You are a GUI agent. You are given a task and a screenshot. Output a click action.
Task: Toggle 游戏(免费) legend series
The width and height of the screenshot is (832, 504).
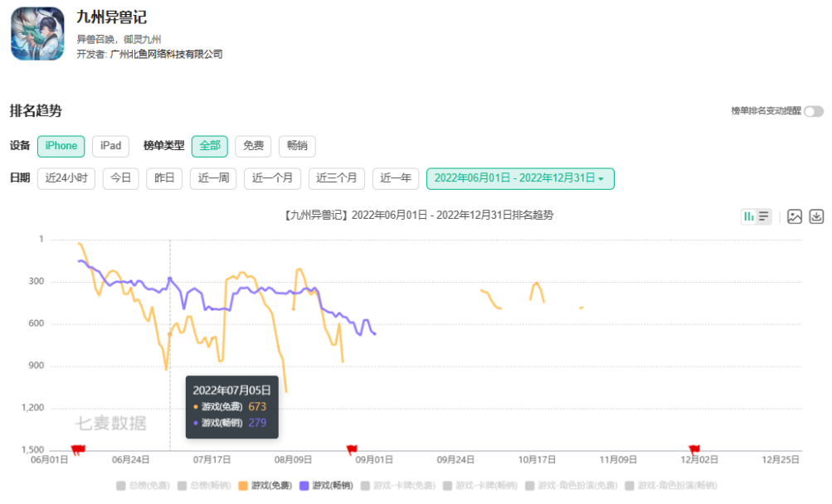(265, 486)
